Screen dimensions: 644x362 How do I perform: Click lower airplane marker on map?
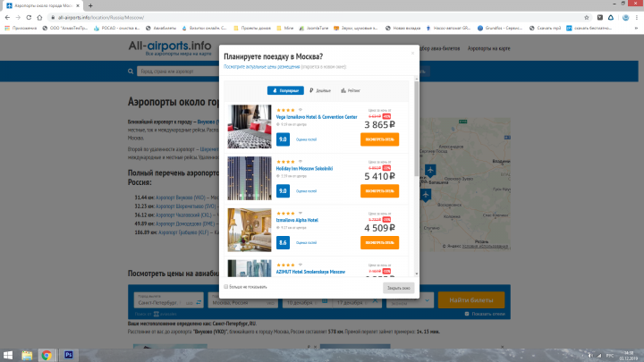[426, 195]
